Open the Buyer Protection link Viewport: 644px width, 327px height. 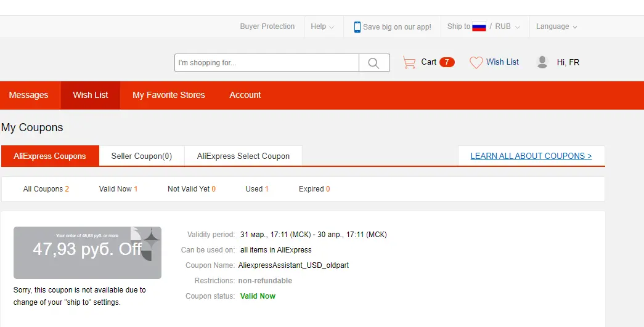[267, 26]
